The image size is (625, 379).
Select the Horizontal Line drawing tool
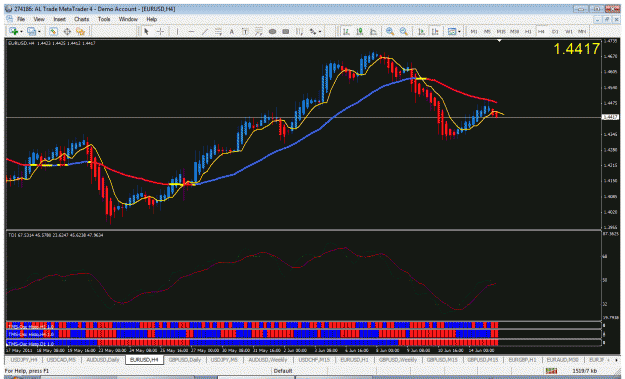click(x=191, y=31)
